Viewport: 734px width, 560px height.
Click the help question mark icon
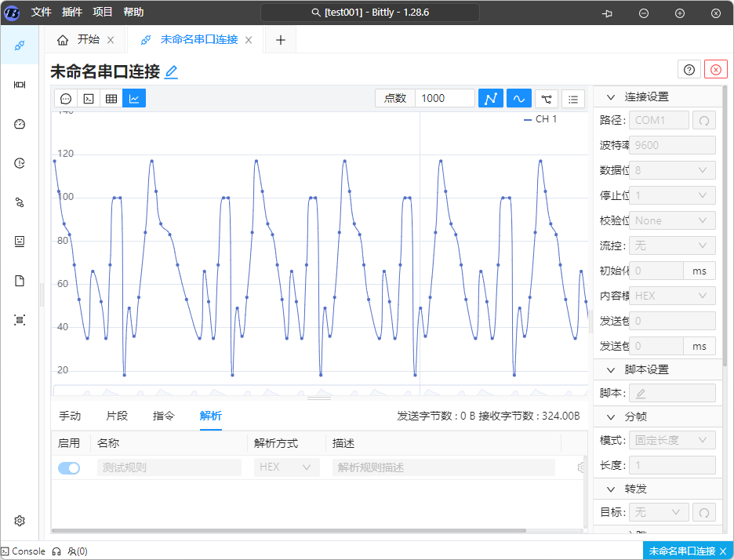[689, 70]
